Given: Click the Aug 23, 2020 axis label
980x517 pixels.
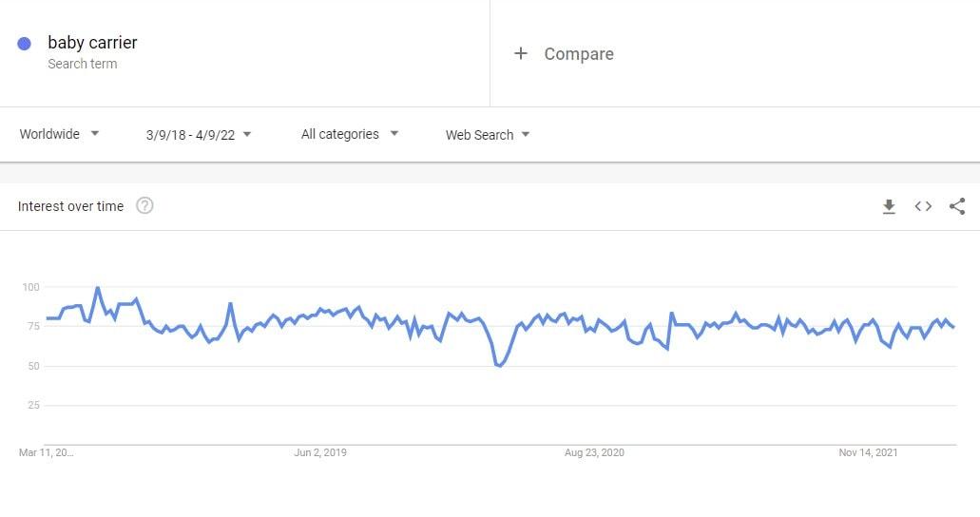Looking at the screenshot, I should point(594,452).
